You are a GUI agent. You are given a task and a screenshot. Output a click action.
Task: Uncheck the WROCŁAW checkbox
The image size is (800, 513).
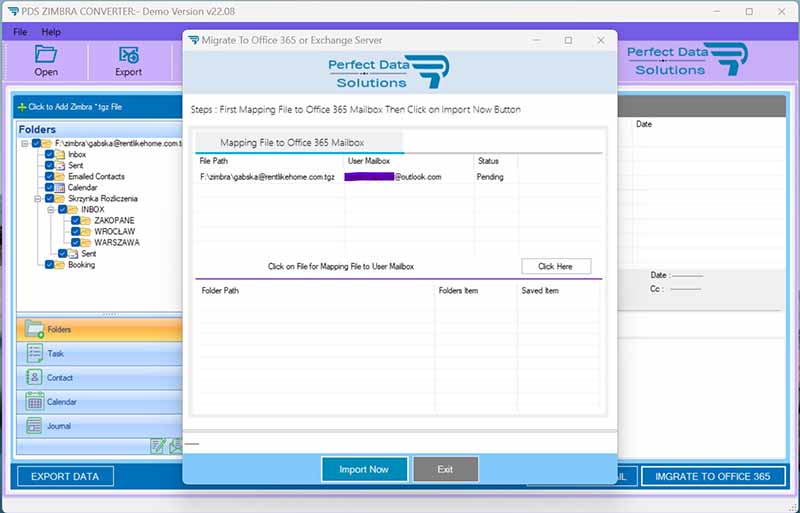(x=76, y=232)
